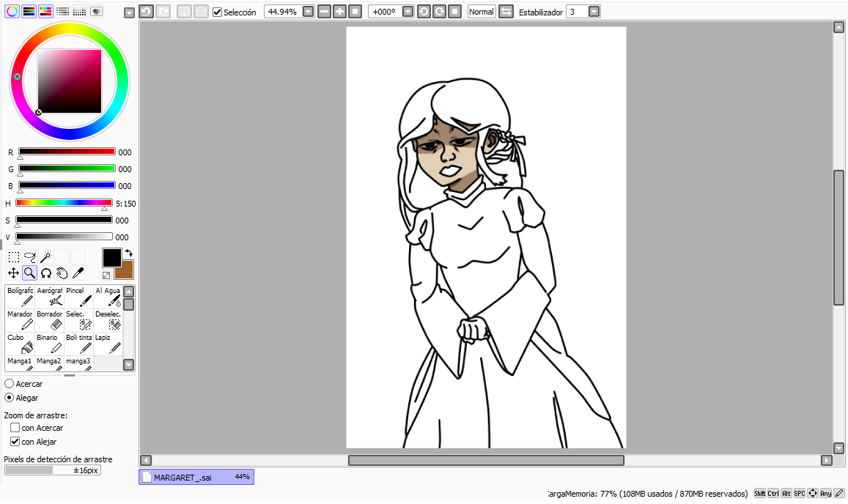Click the tool list scroll down arrow
Screen dimensions: 848x504
pos(129,365)
